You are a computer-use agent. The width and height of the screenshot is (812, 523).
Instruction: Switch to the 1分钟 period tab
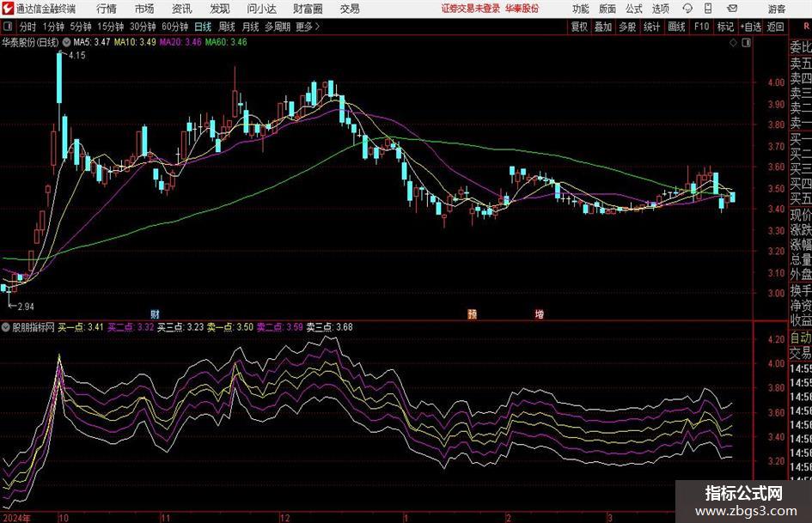52,27
